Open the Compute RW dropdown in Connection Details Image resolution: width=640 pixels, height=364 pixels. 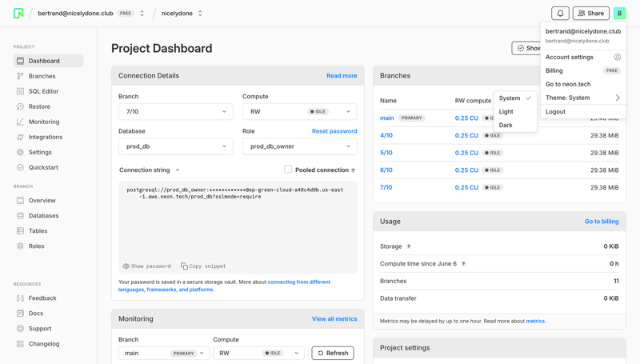(299, 111)
